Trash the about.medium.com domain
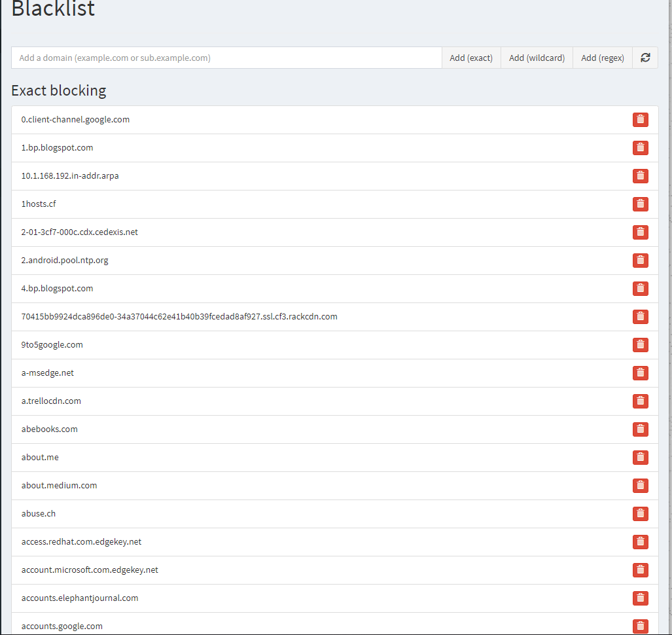 640,486
